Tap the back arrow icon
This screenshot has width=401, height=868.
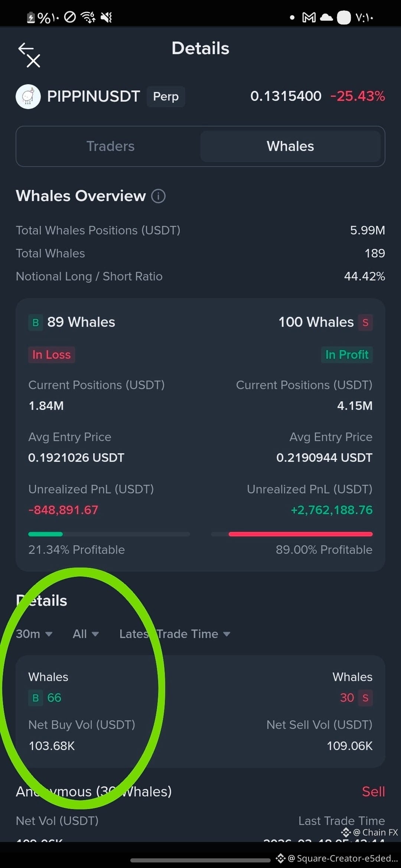tap(26, 48)
